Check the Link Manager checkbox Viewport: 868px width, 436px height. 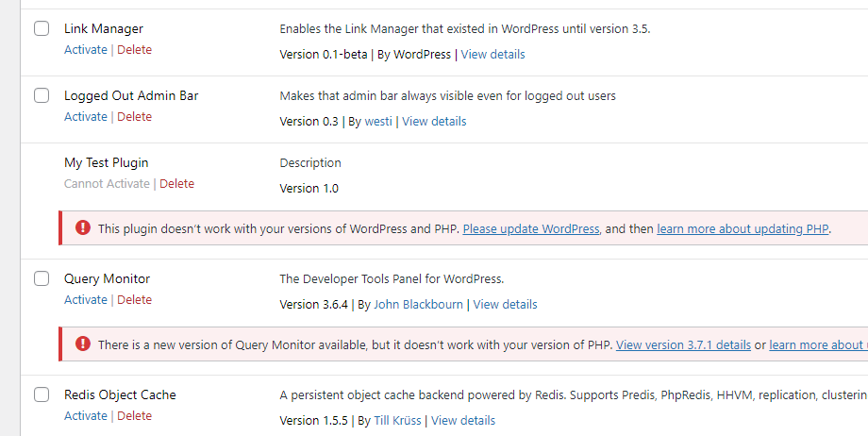(42, 28)
